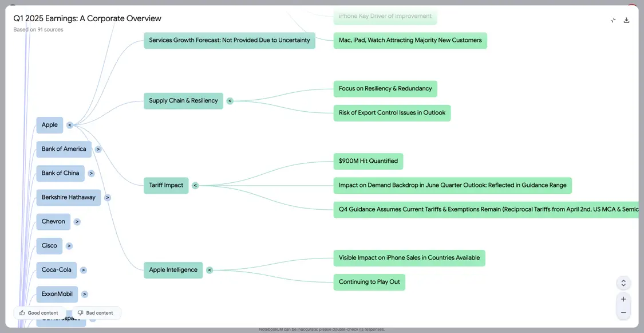Rate with Bad content thumbs down

(96, 313)
